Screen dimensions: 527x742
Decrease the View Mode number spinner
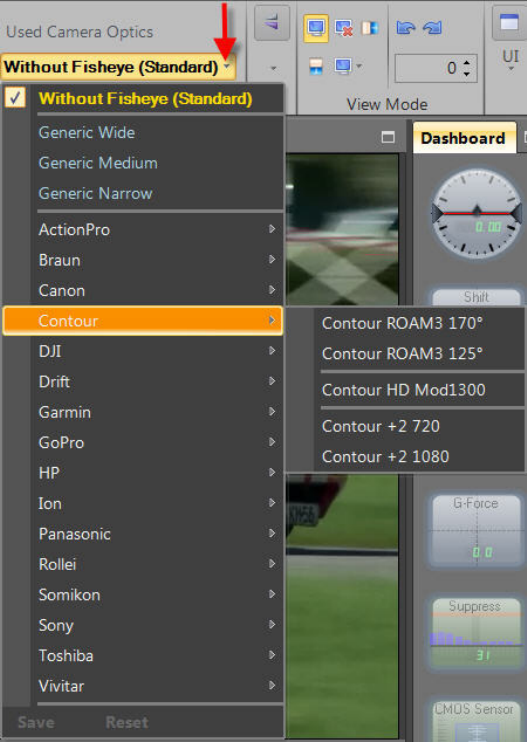(467, 74)
